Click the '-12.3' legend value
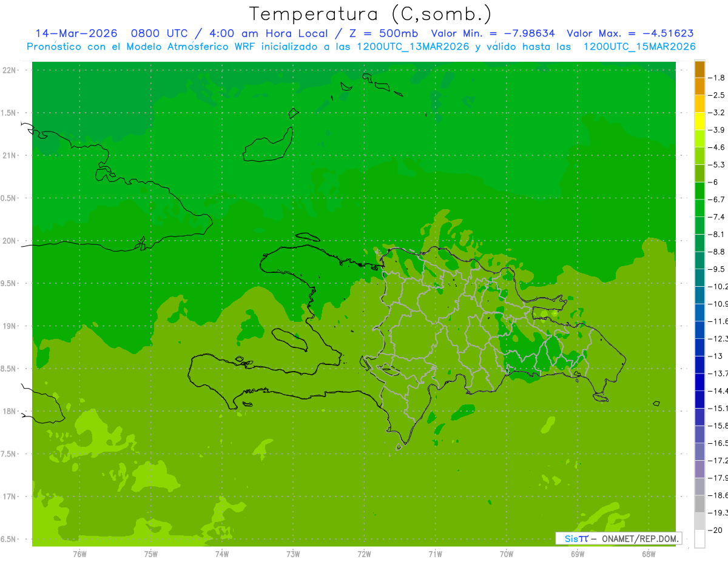This screenshot has width=728, height=562. tap(718, 338)
